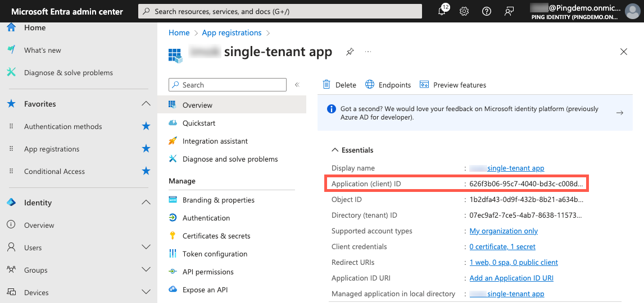The image size is (644, 303).
Task: Open the 1 web, 0 spa, 0 public client link
Action: click(514, 263)
